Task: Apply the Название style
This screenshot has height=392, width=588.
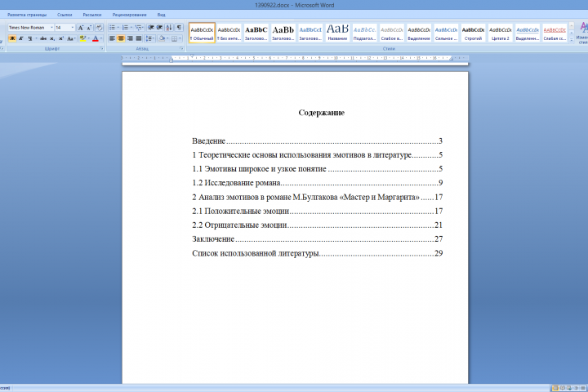Action: [337, 33]
